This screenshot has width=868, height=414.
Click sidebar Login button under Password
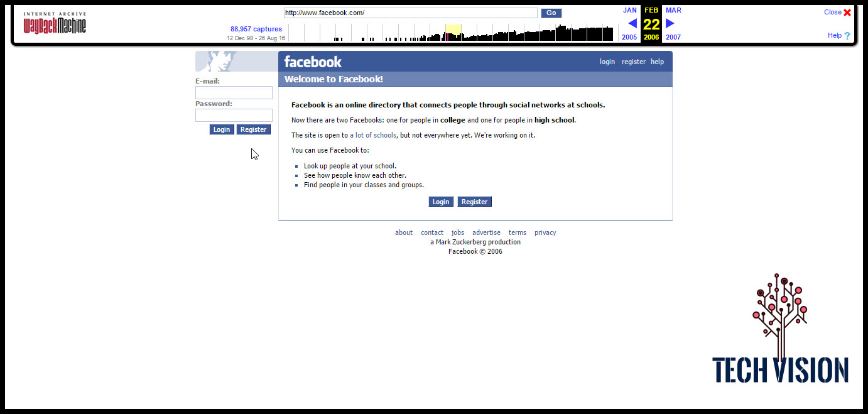(222, 129)
